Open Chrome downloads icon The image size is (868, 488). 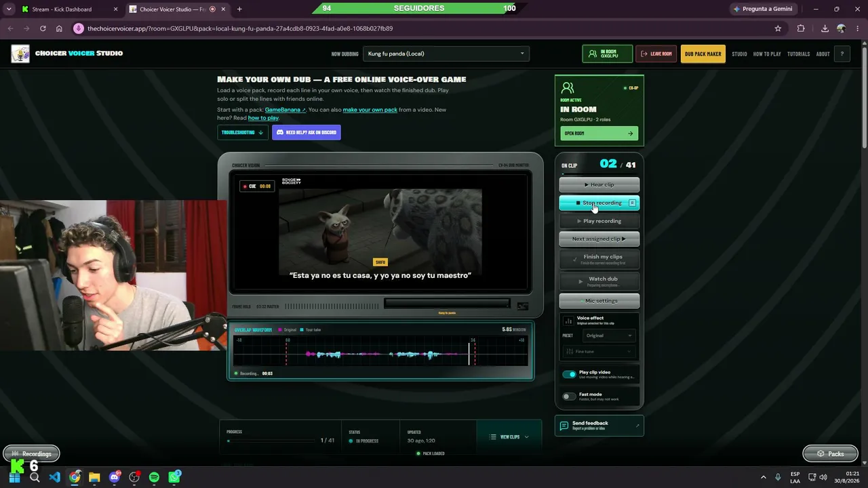click(825, 28)
